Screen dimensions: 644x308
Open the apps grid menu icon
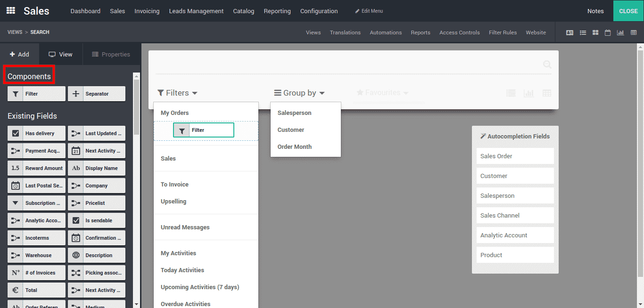(10, 11)
